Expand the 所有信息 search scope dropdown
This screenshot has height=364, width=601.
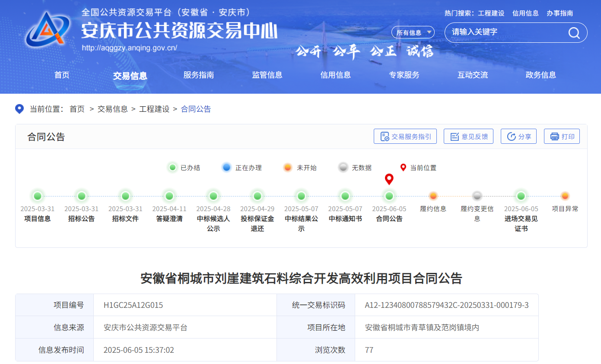[x=413, y=32]
